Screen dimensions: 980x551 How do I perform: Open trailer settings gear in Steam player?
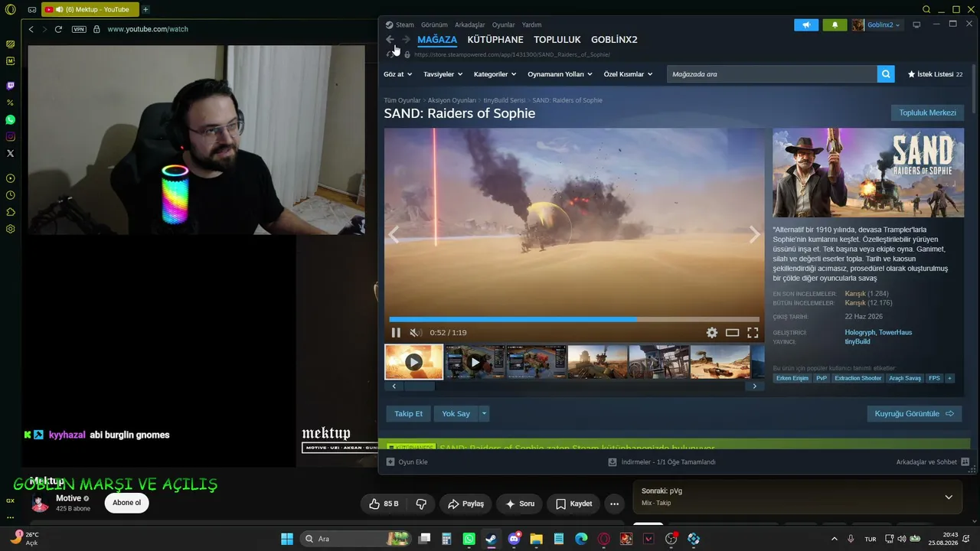point(712,333)
